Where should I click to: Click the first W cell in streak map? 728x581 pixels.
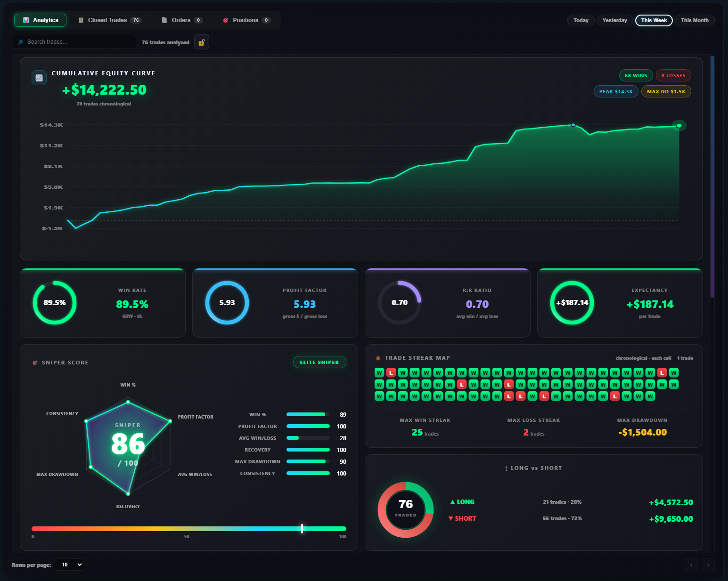pos(379,373)
